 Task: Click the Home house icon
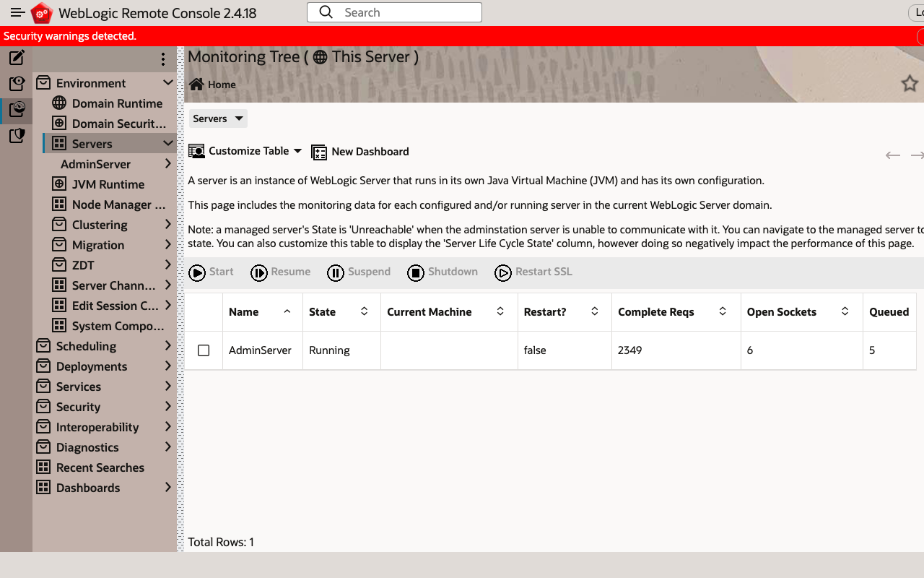pos(196,85)
